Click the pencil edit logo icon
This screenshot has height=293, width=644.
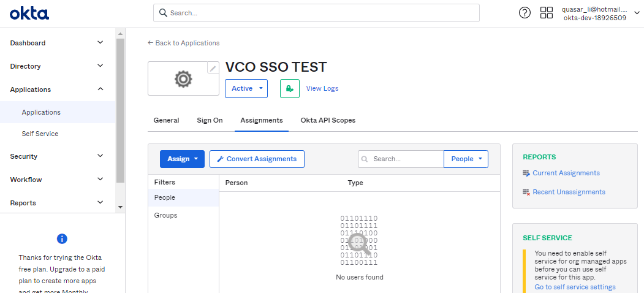pos(213,68)
